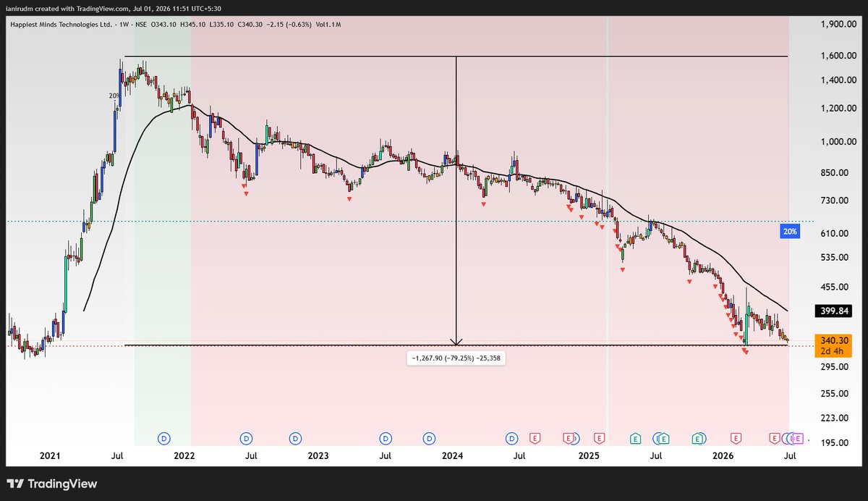This screenshot has width=868, height=501.
Task: Click the 850.00 price scale label
Action: click(835, 172)
